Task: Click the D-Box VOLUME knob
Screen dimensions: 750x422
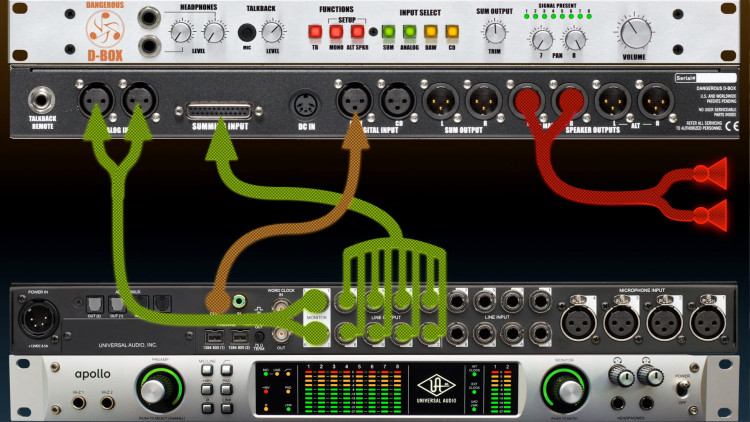Action: (635, 33)
